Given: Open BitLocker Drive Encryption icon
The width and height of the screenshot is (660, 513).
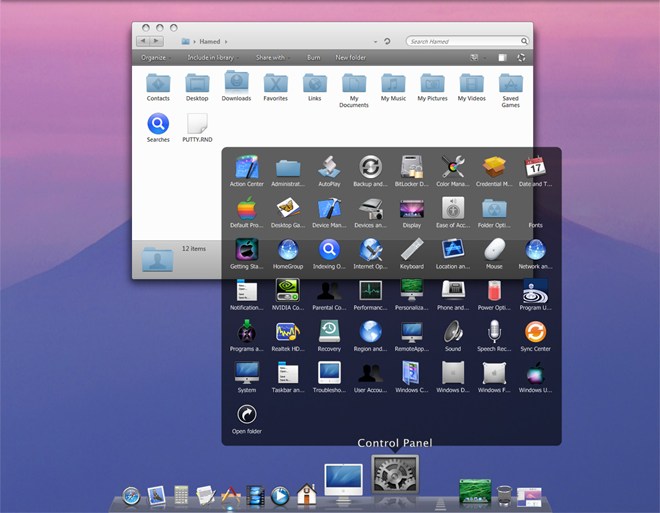Looking at the screenshot, I should tap(412, 167).
